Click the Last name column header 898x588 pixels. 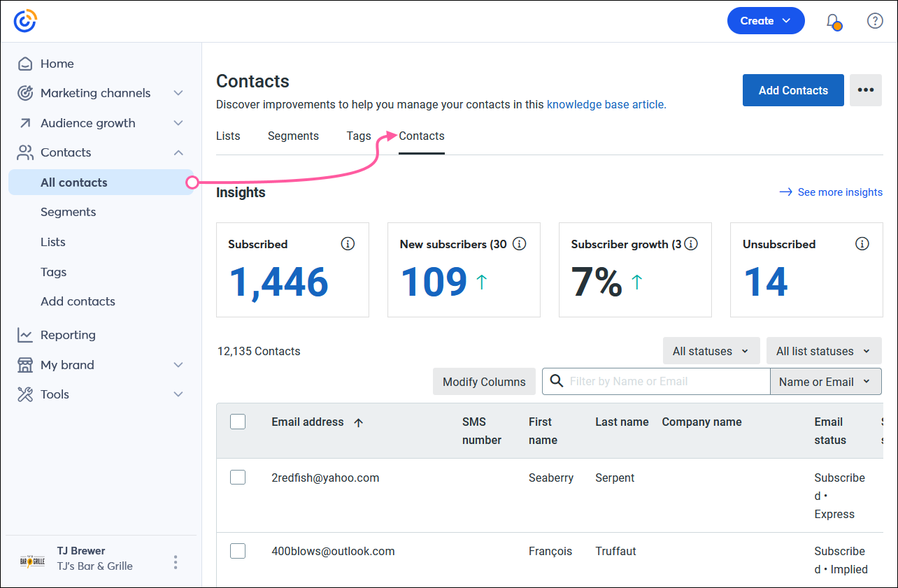click(622, 422)
